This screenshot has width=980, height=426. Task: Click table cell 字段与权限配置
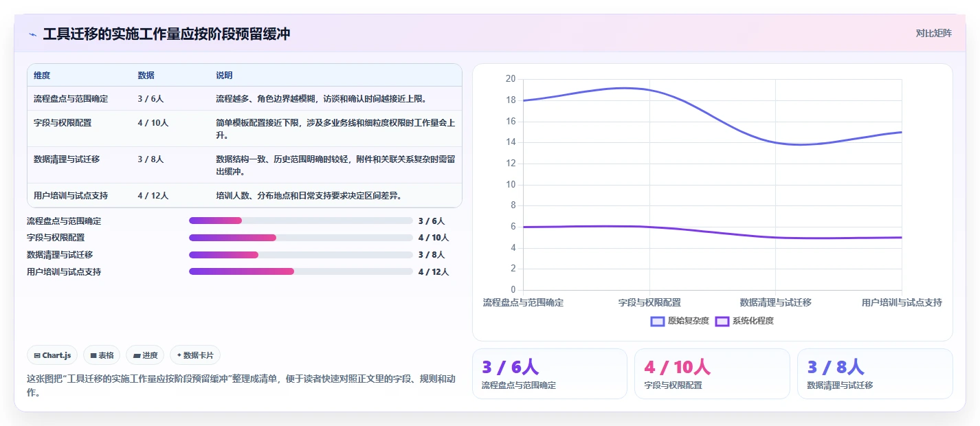pos(63,123)
